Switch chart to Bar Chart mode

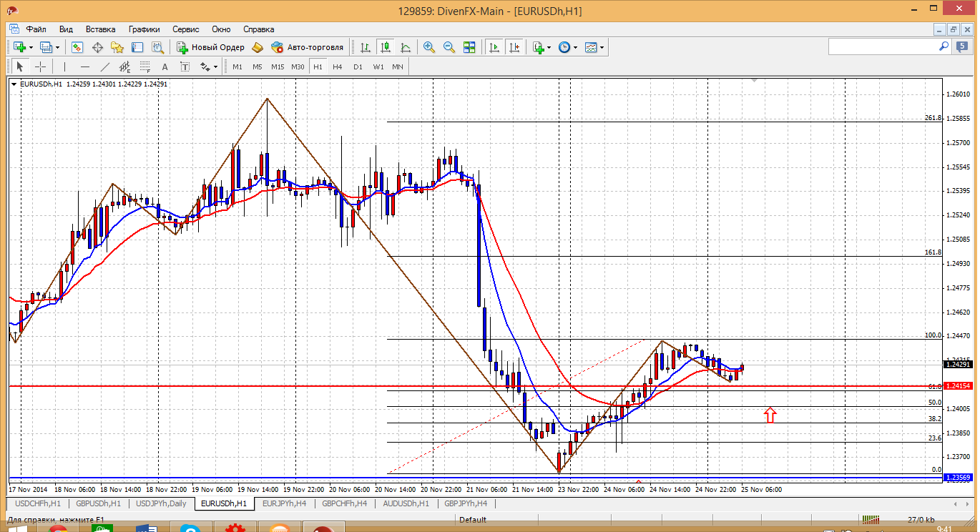click(x=366, y=47)
